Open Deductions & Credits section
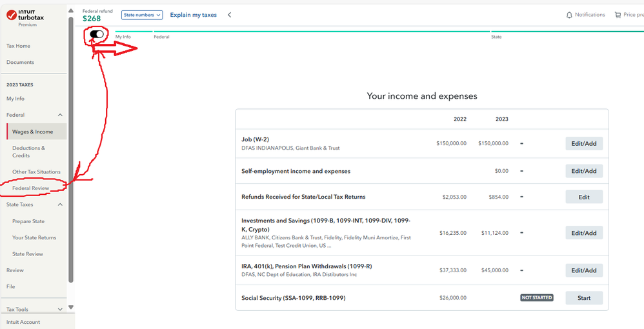 [29, 152]
